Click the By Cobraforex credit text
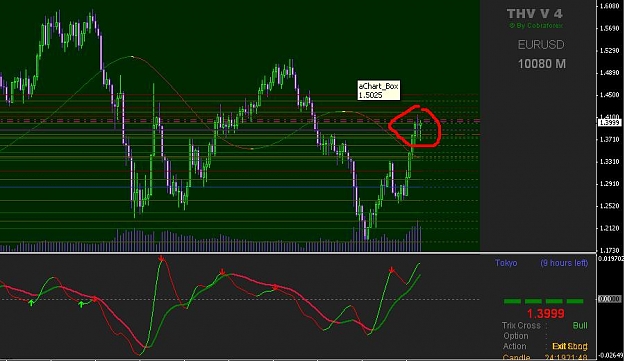Image resolution: width=625 pixels, height=361 pixels. pyautogui.click(x=536, y=26)
